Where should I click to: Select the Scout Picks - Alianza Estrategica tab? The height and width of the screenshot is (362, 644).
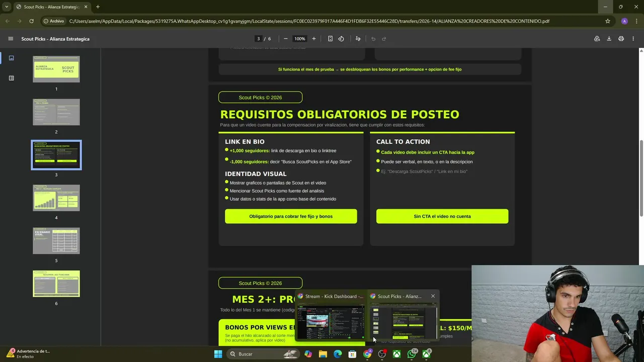51,7
